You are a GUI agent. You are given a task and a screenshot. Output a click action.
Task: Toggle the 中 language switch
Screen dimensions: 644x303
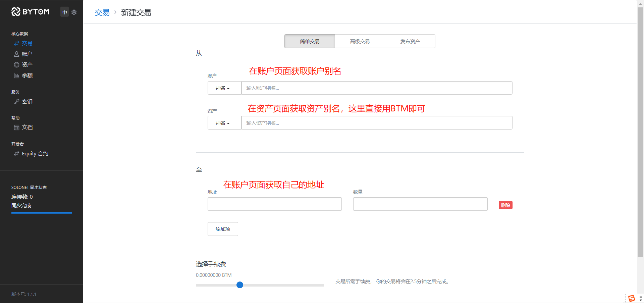tap(64, 12)
